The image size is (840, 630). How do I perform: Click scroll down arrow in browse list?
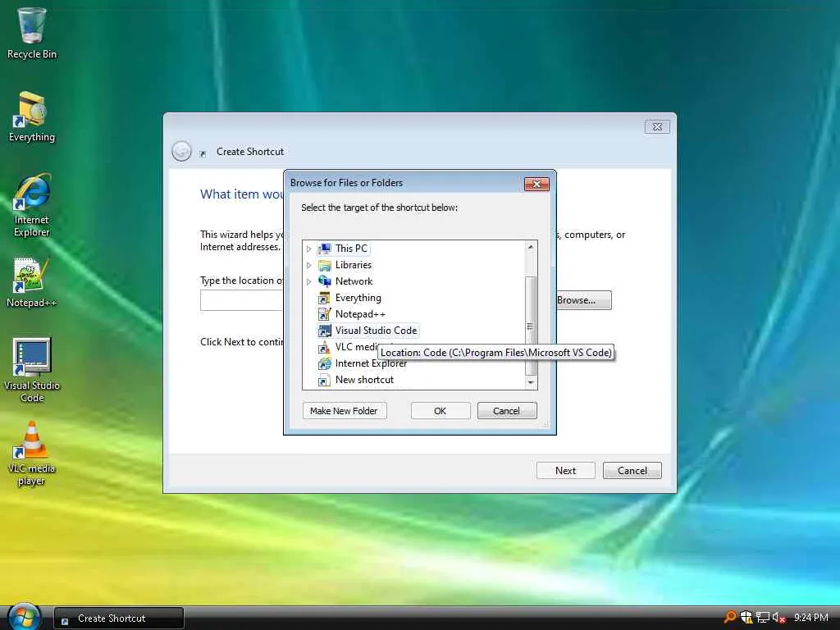pyautogui.click(x=531, y=382)
